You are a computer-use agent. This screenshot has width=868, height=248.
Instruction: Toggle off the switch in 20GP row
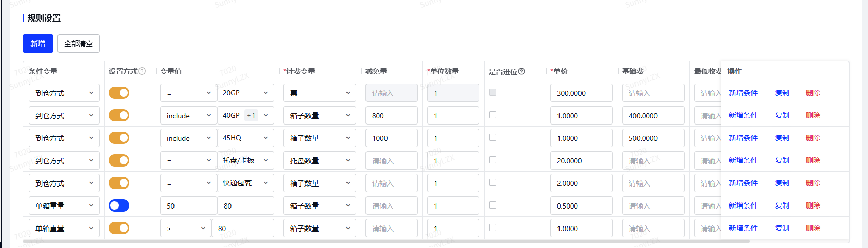pyautogui.click(x=119, y=93)
